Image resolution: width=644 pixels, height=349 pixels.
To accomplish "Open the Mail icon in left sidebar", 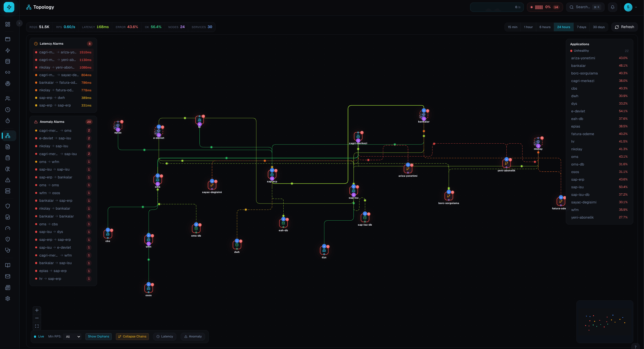I will (8, 276).
